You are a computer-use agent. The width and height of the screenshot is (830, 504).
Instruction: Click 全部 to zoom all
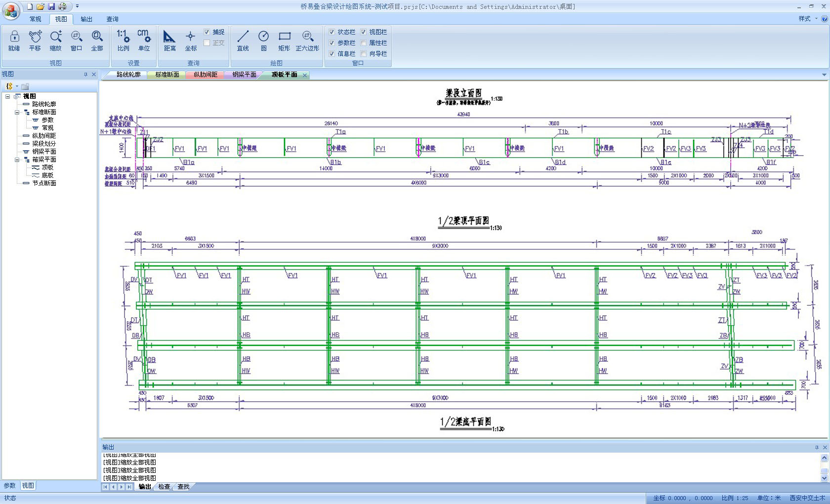click(97, 41)
